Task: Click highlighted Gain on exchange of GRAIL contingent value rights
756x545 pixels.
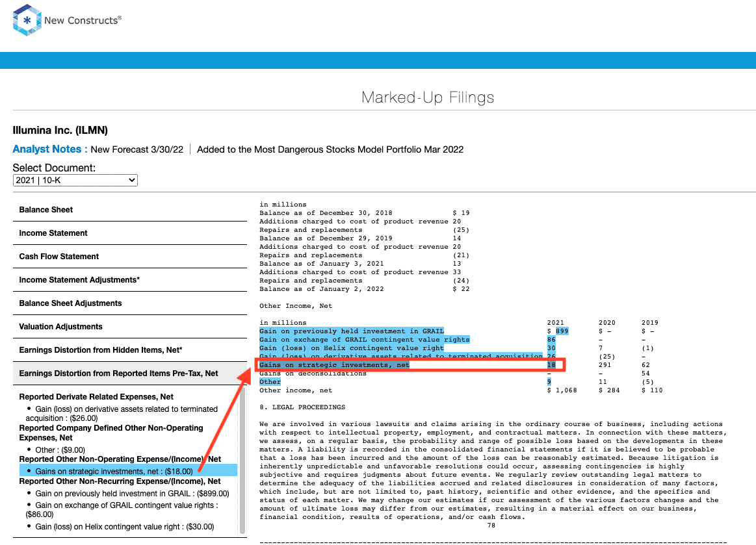Action: 365,340
